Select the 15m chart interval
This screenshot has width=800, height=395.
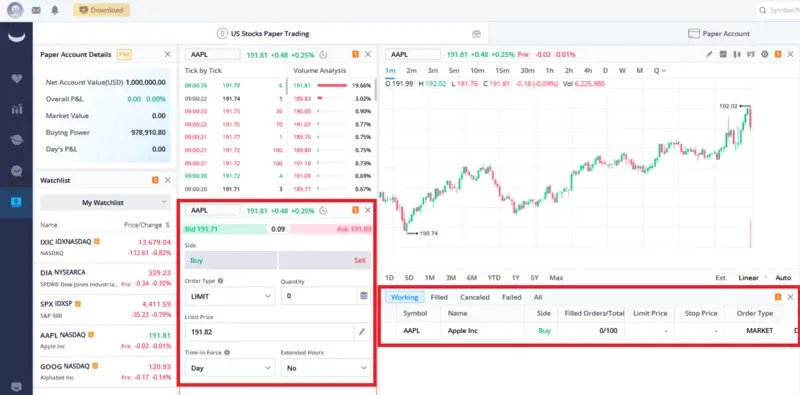click(x=502, y=70)
